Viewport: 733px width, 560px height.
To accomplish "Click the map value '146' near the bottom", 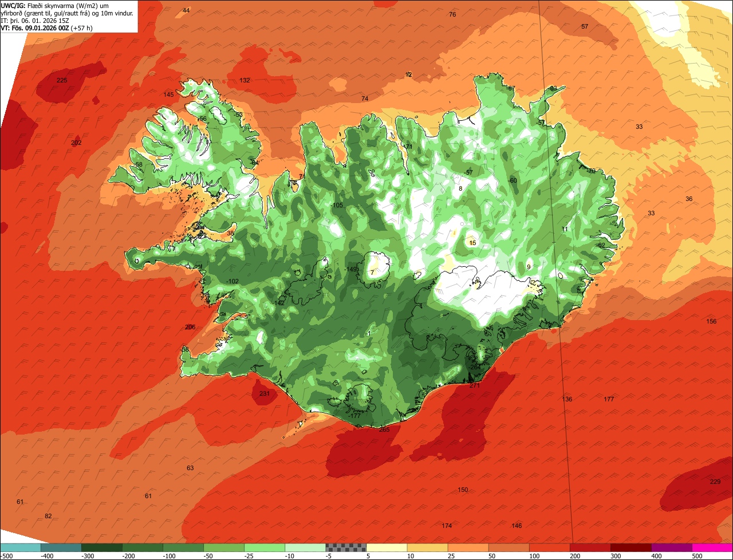I will point(517,526).
